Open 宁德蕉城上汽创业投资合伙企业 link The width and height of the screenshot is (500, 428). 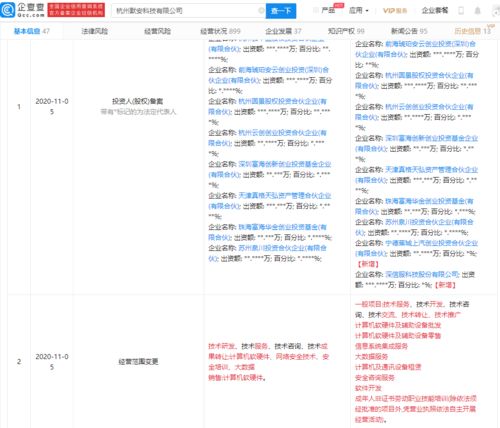[416, 248]
